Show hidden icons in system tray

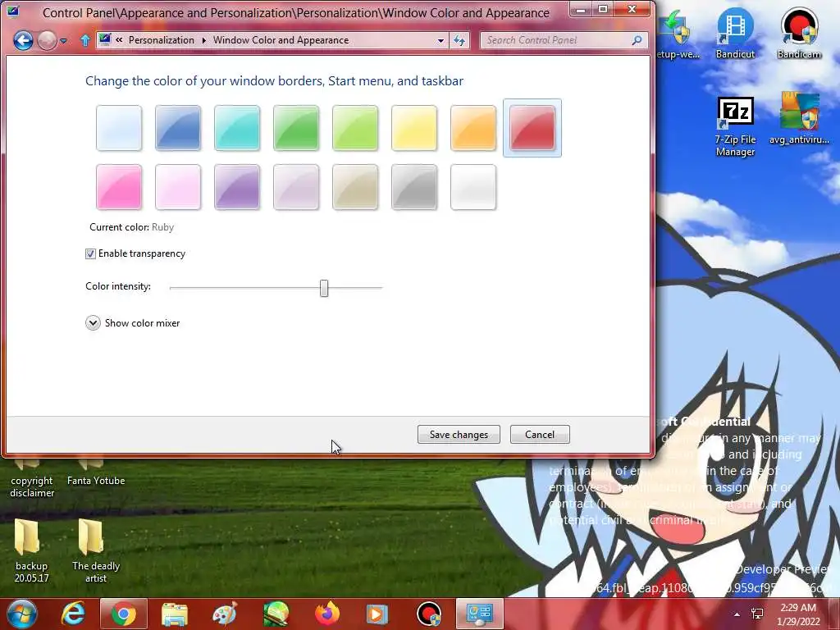(737, 614)
